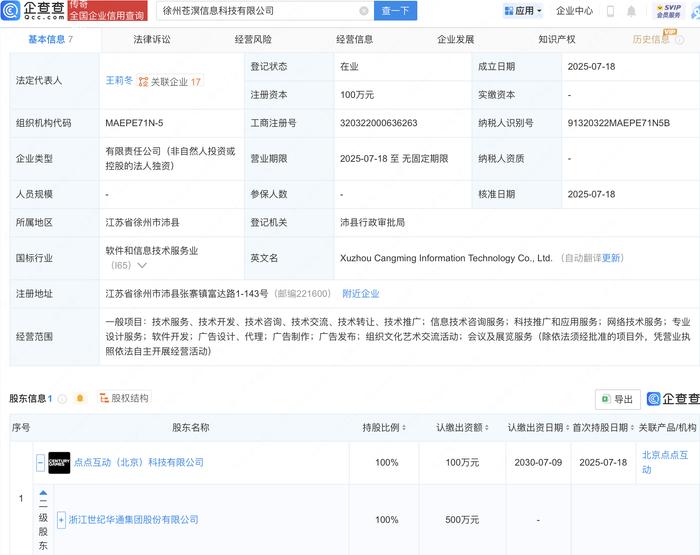This screenshot has height=555, width=700.
Task: Click the 2030-07-09 subscription date cell
Action: 538,463
